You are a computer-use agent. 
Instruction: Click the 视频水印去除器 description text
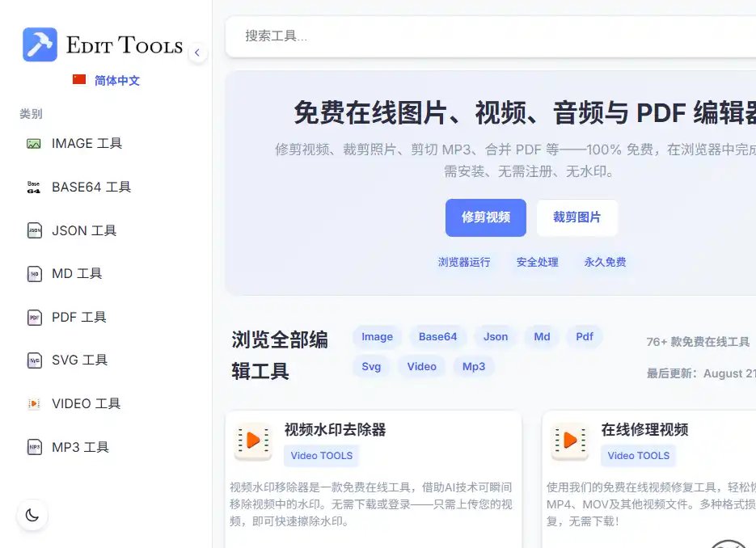point(371,504)
